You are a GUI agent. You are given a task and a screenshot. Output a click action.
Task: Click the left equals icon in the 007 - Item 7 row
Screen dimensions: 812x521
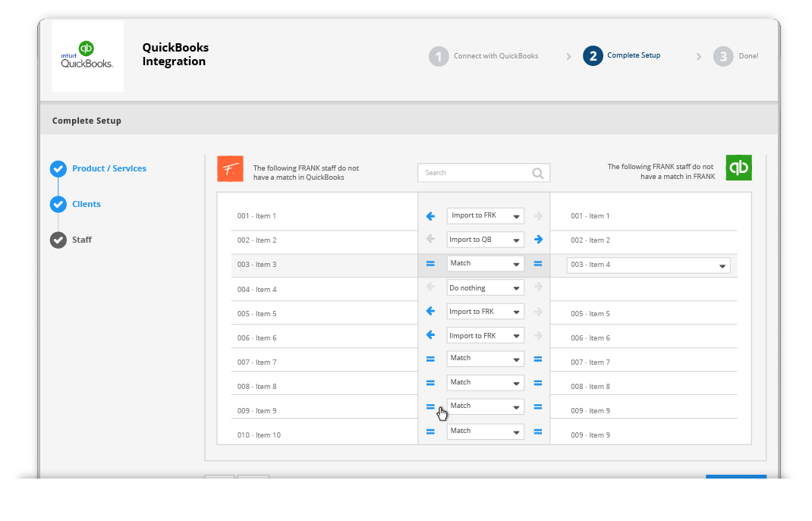click(430, 359)
